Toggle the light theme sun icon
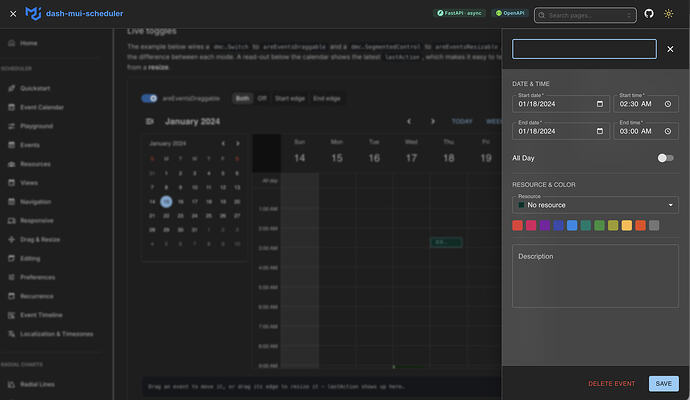Screen dimensions: 690x400 (x=668, y=14)
